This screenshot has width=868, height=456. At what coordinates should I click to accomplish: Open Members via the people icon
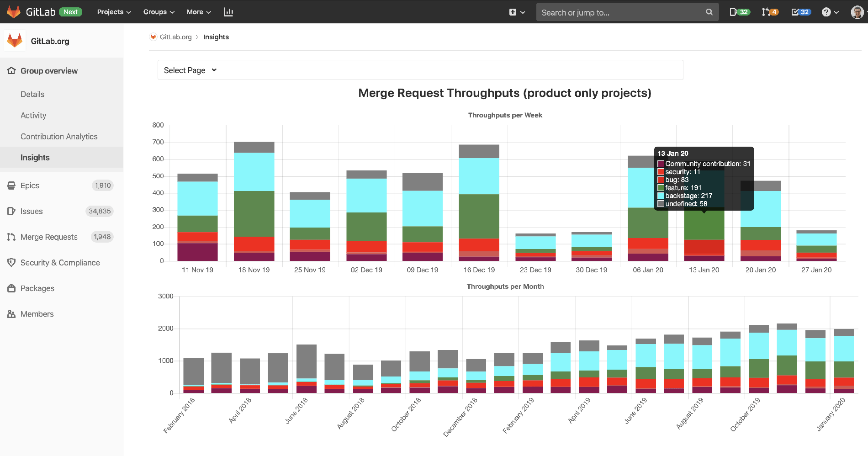11,313
